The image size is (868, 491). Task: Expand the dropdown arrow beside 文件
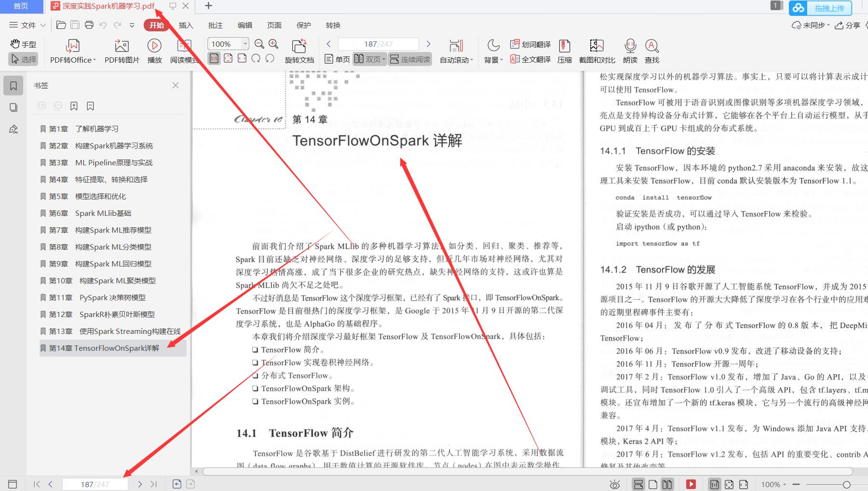coord(43,25)
